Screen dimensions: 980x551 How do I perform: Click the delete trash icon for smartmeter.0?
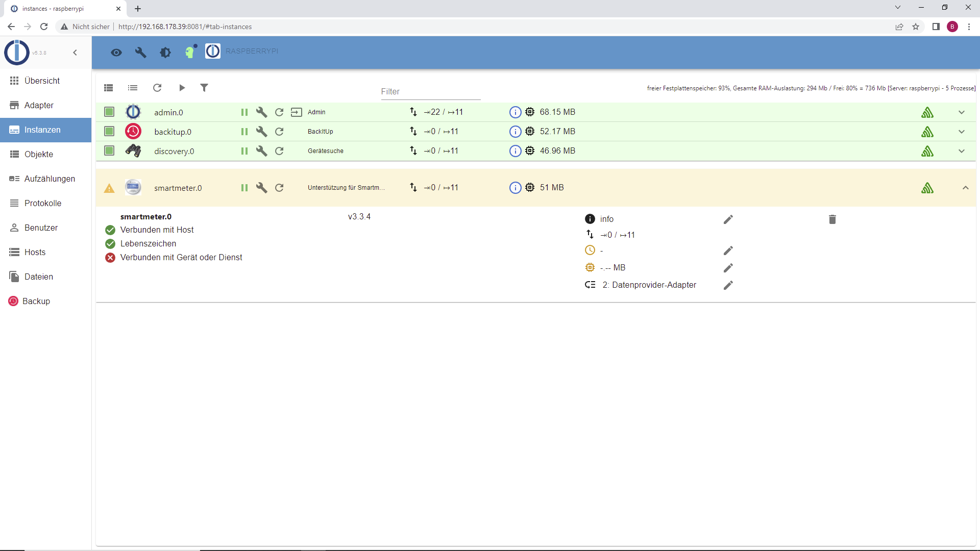[832, 219]
